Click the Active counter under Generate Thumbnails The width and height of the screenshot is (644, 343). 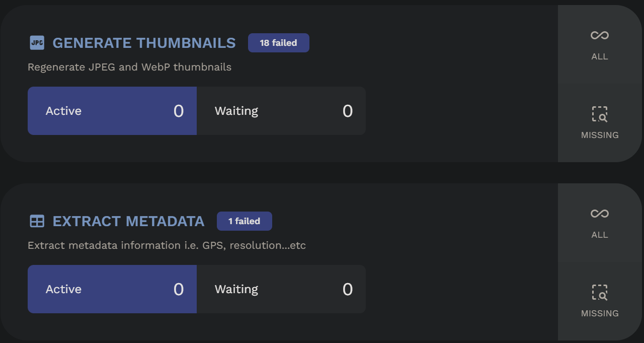coord(112,111)
